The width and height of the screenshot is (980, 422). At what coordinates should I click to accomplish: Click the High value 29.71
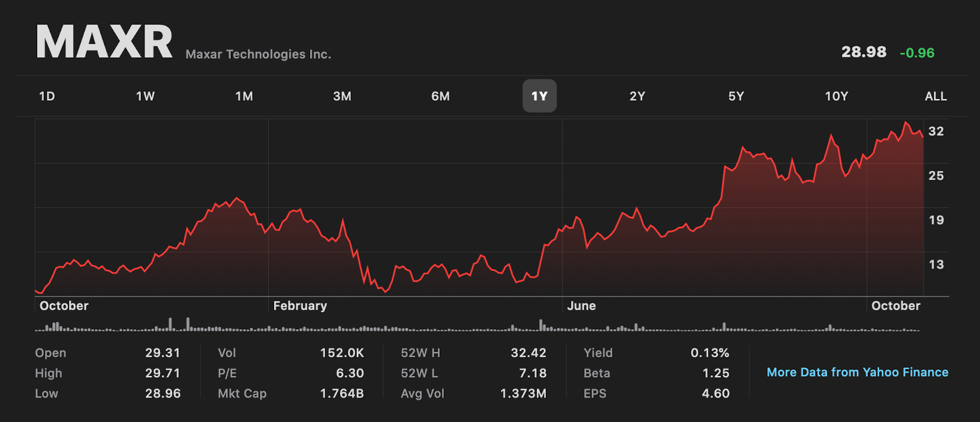(163, 373)
